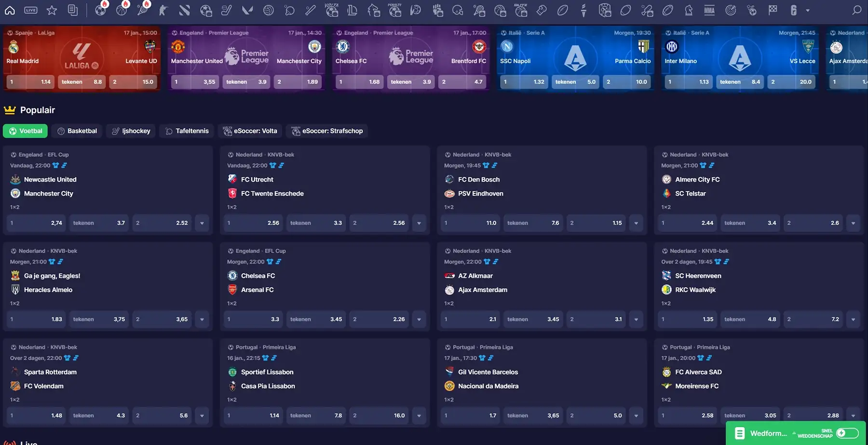Select the eSoccer: Strafschop tab

[x=327, y=131]
